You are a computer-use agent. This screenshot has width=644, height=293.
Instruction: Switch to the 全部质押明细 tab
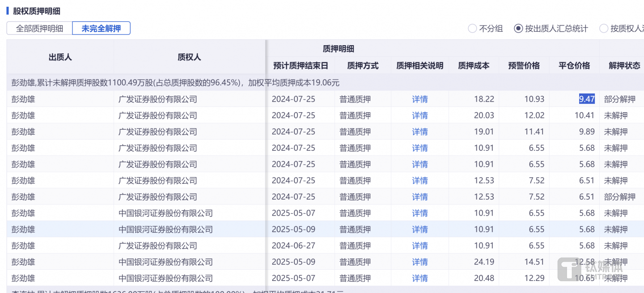(x=39, y=29)
